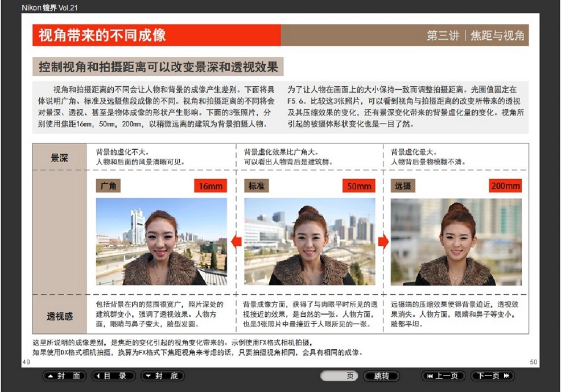Open the 目录 (table of contents) button
561x392 pixels.
pyautogui.click(x=114, y=376)
